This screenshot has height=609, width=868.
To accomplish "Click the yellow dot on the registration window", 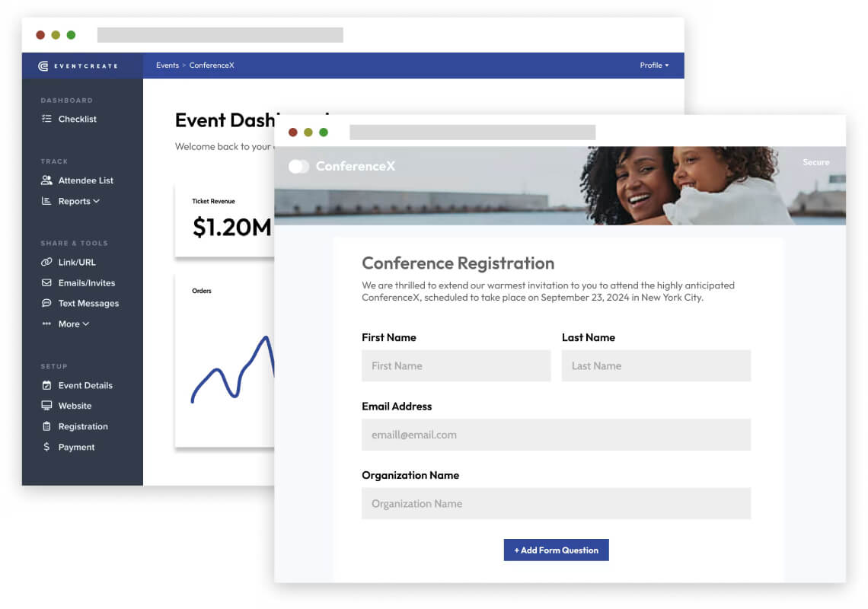I will (308, 132).
